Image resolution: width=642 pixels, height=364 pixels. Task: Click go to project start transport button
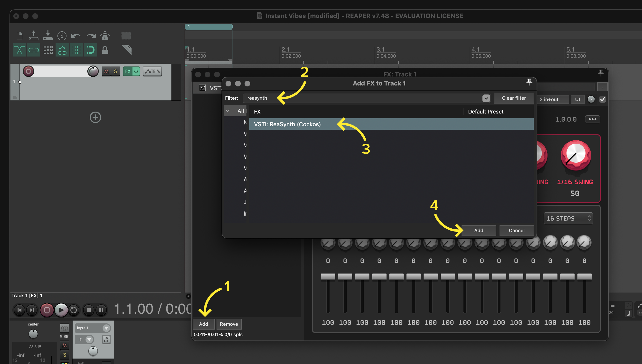(x=19, y=310)
